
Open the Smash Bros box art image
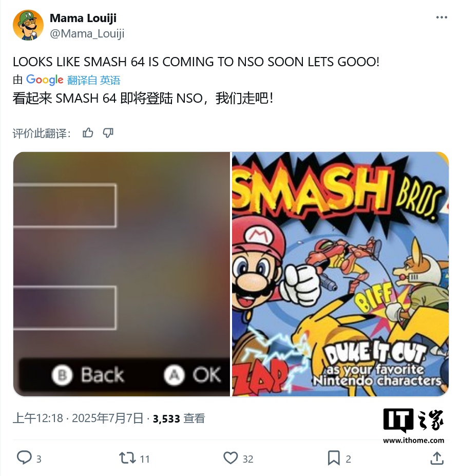[x=340, y=274]
